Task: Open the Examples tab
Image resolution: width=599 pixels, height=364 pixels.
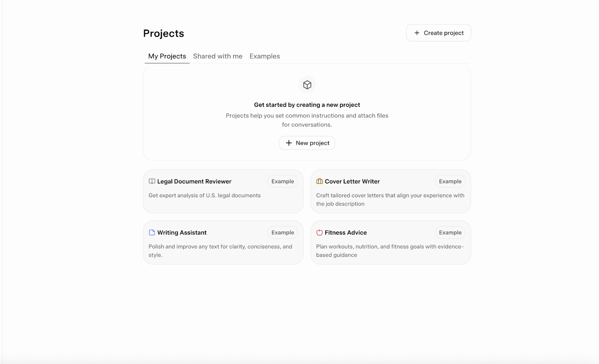Action: (x=265, y=56)
